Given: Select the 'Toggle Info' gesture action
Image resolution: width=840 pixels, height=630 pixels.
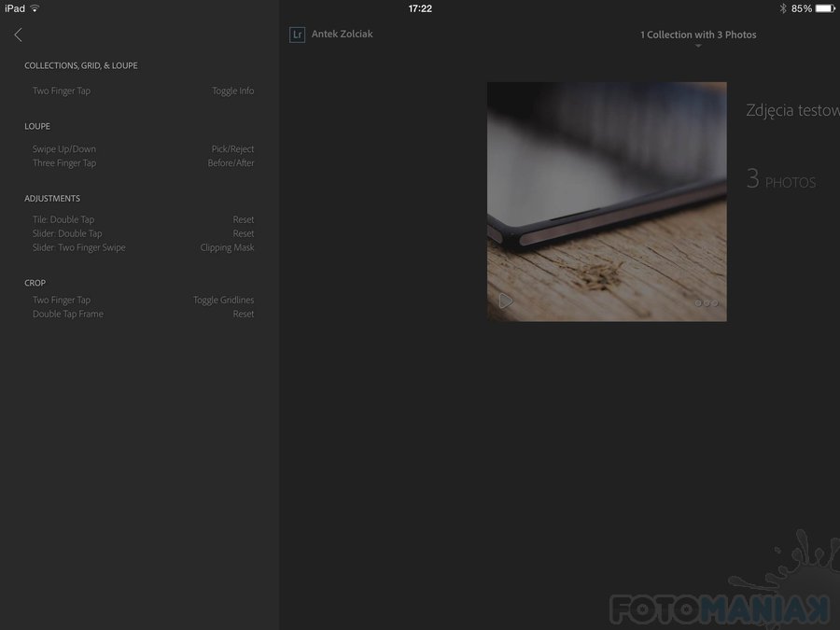Looking at the screenshot, I should 232,91.
